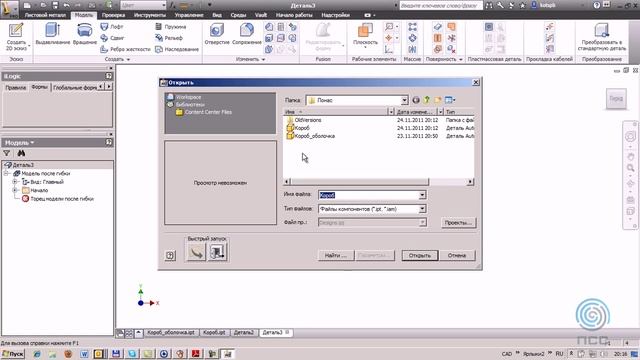
Task: Select the Extrude (Выдавливание) tool
Action: pos(53,34)
